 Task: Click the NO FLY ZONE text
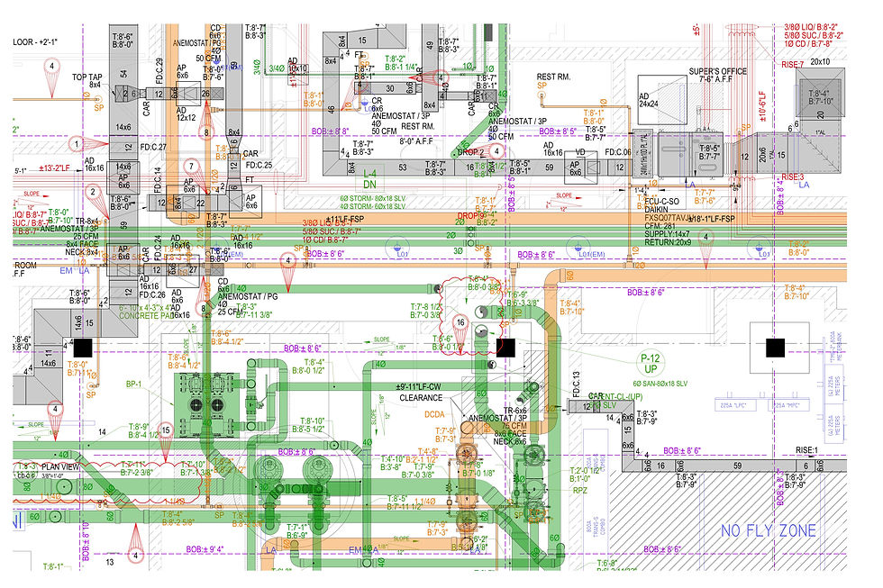pos(770,531)
